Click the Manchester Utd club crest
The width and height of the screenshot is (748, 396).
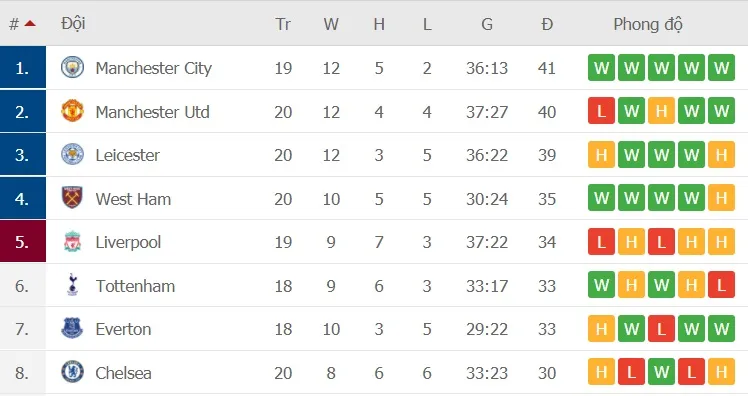tap(73, 111)
